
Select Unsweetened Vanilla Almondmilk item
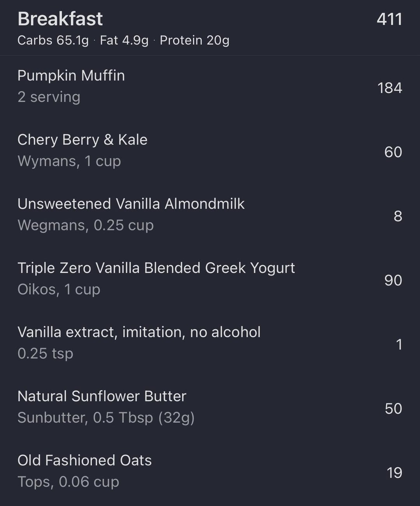[x=131, y=204]
